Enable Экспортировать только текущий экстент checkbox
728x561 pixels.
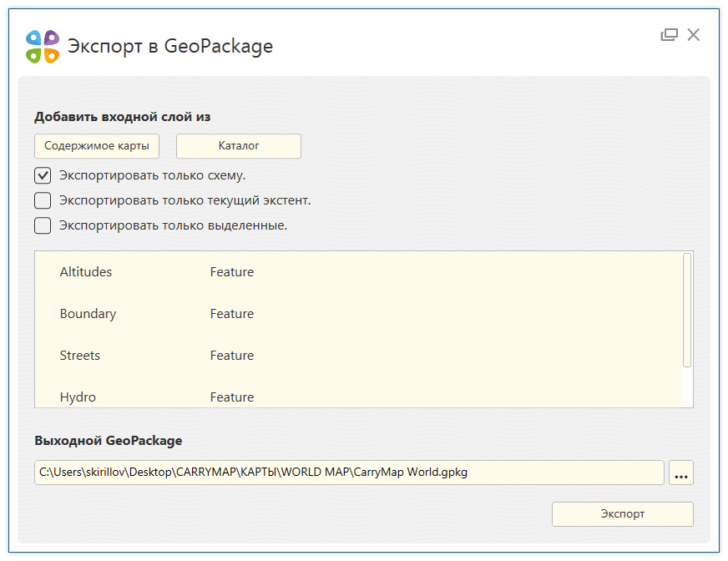coord(43,200)
